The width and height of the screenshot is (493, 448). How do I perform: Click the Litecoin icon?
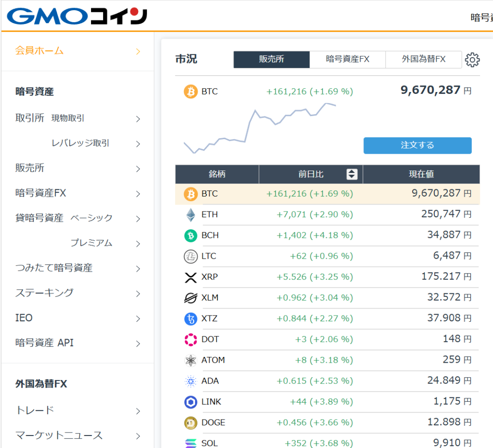[191, 256]
